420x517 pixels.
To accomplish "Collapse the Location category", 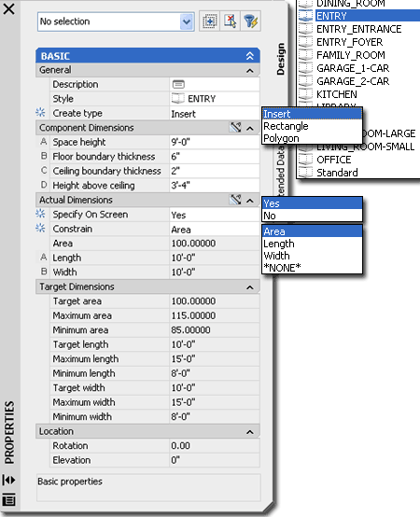I will point(250,432).
